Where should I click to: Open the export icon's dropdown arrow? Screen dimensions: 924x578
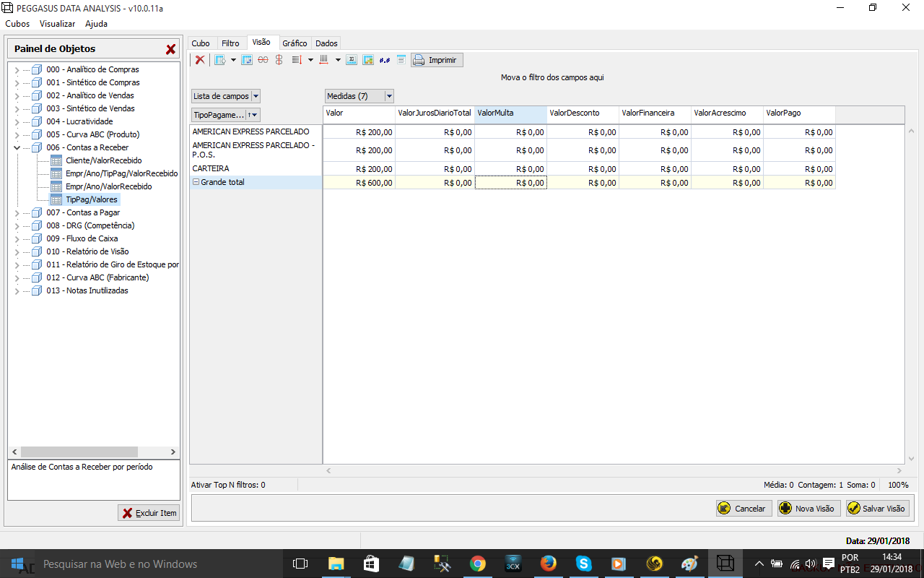pyautogui.click(x=233, y=60)
